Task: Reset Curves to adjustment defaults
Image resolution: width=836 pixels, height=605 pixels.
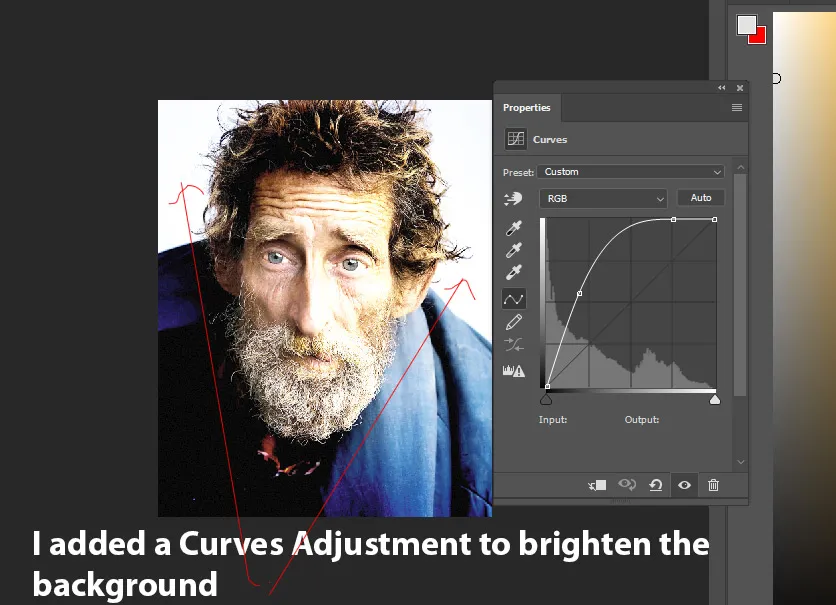Action: 656,485
